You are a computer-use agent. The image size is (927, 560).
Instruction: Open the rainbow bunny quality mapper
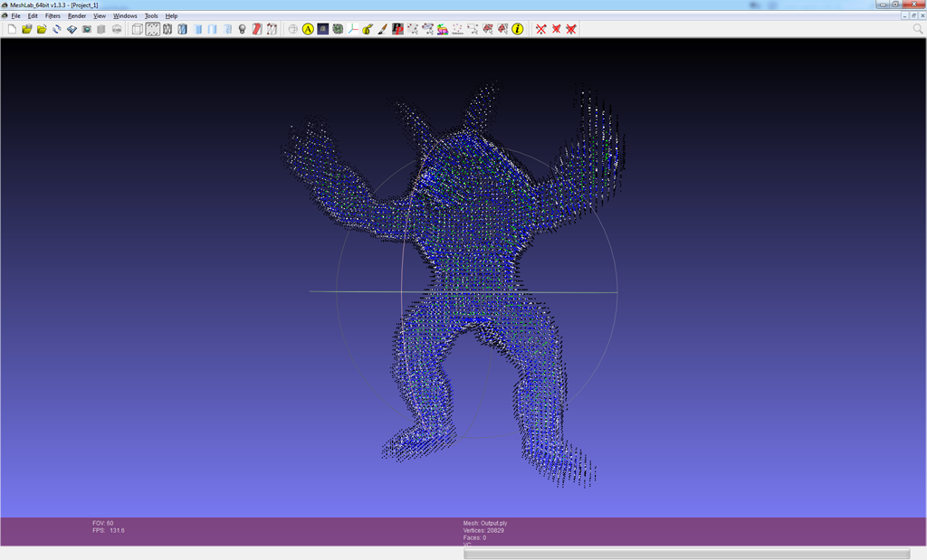pos(442,29)
